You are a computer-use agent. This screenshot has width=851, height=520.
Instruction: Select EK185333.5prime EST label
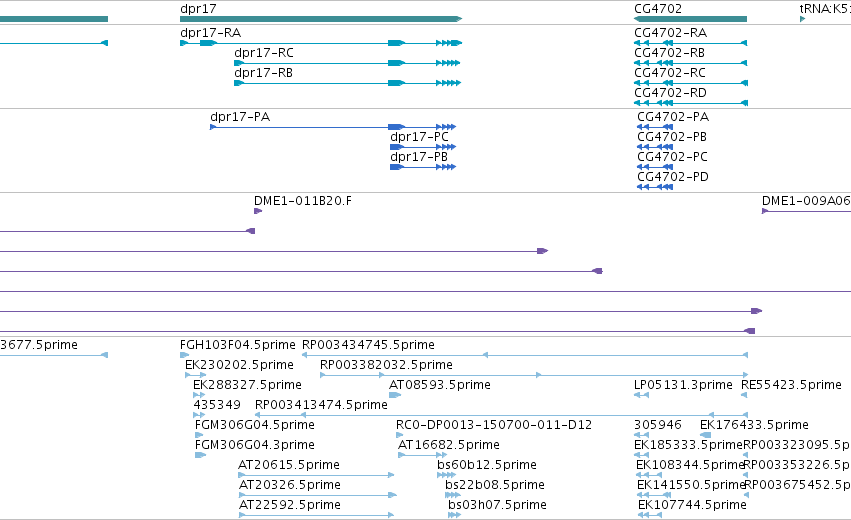[x=688, y=445]
